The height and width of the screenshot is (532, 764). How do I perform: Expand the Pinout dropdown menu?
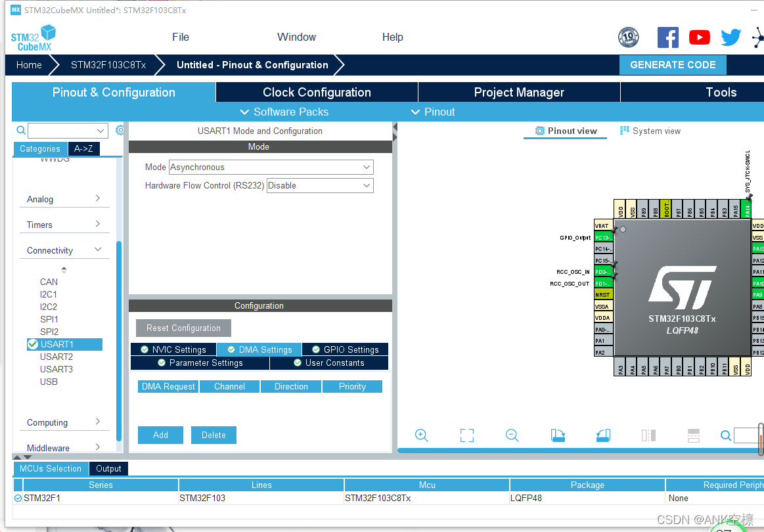pyautogui.click(x=433, y=112)
